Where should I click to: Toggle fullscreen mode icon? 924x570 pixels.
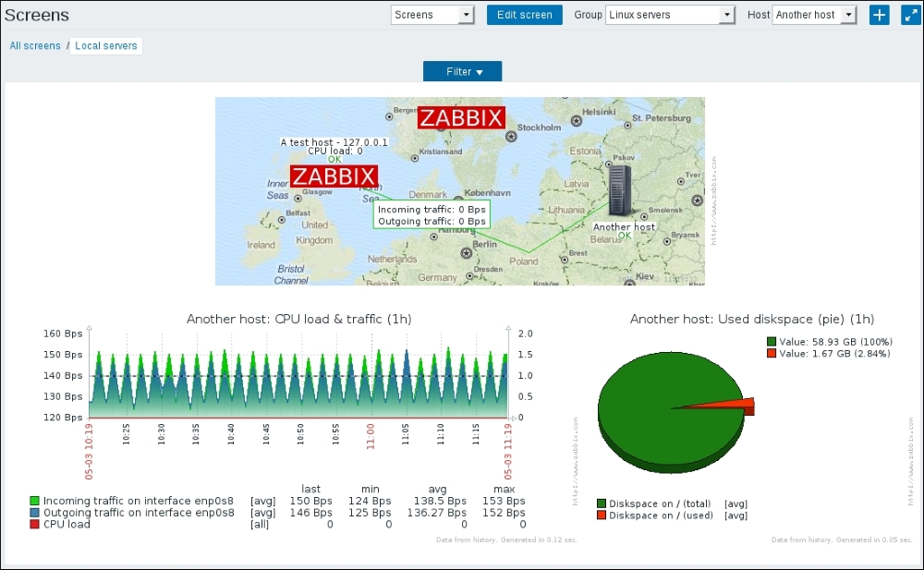coord(910,15)
